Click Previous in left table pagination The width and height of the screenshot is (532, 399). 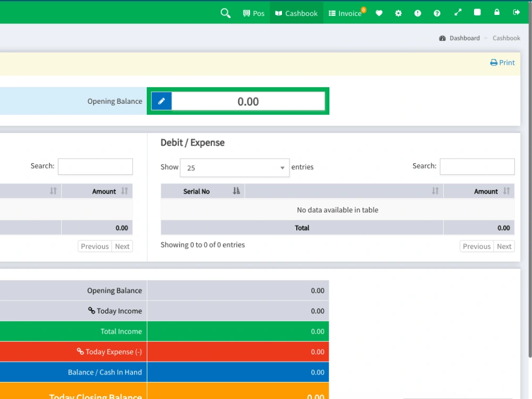(95, 246)
